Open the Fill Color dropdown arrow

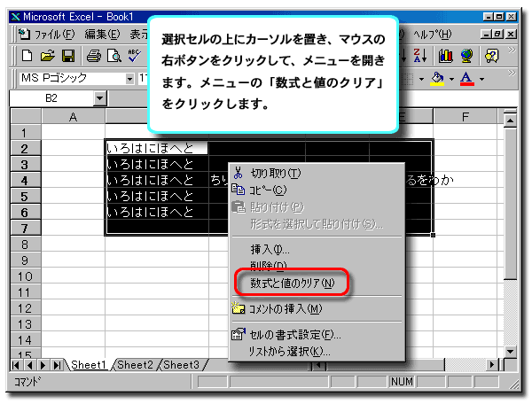[451, 79]
